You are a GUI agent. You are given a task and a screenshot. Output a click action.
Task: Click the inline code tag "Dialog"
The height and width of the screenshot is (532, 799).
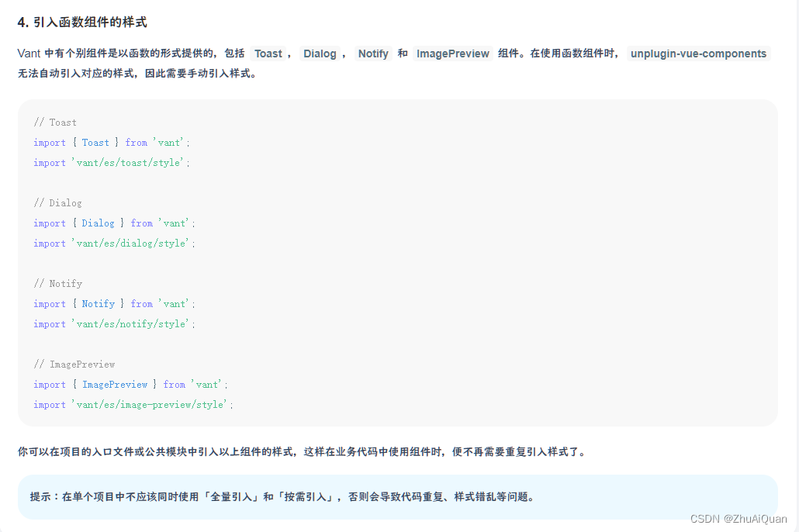(320, 54)
